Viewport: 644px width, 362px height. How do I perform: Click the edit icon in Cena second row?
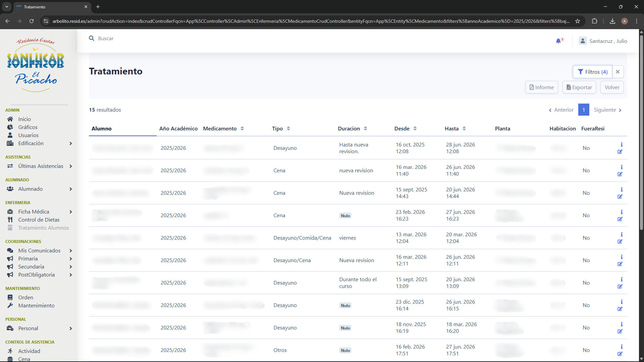click(620, 174)
